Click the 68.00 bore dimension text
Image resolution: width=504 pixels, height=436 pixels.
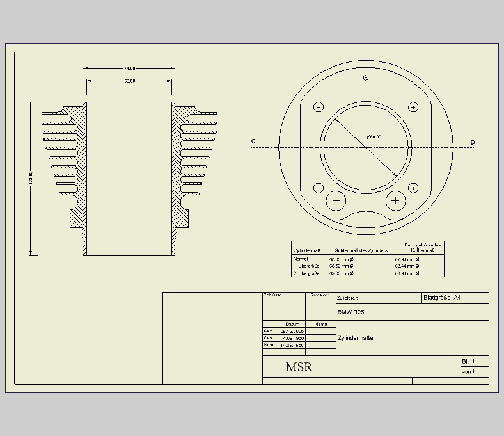tap(130, 81)
